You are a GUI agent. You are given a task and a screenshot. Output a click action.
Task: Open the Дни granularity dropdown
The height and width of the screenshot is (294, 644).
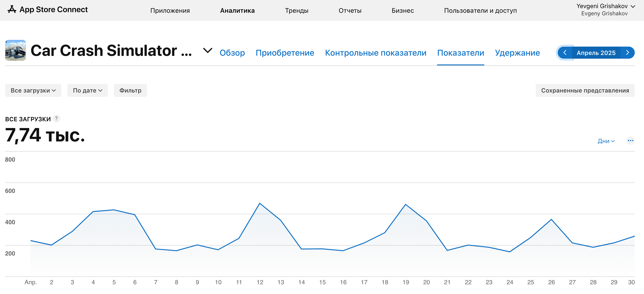pyautogui.click(x=606, y=141)
